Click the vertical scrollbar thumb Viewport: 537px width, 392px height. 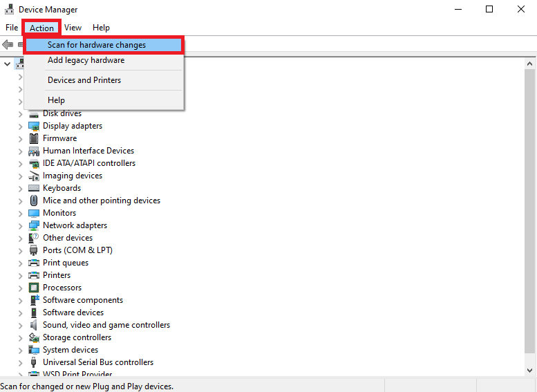point(529,211)
